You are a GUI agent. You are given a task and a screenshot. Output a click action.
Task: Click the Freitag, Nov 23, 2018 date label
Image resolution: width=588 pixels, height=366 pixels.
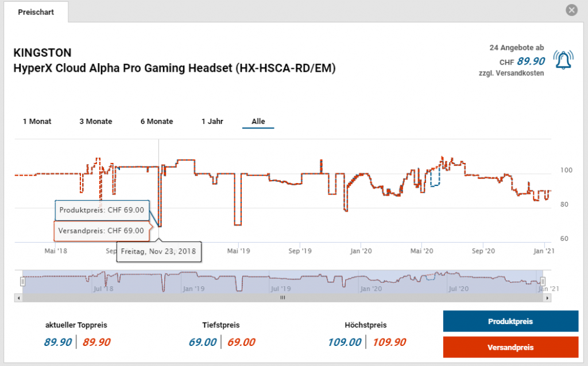tap(158, 251)
